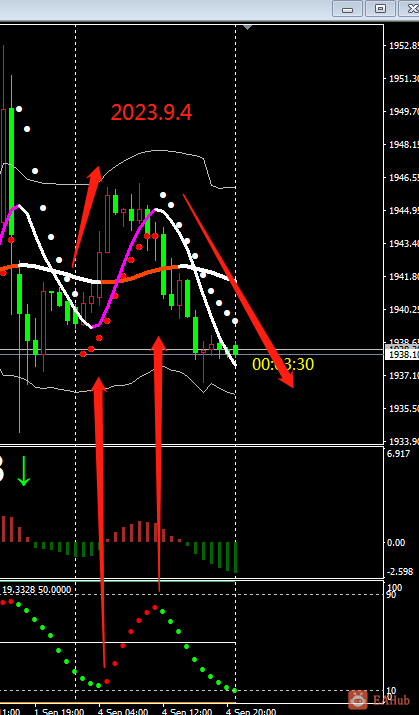Select the green down arrow in histogram panel

click(24, 474)
